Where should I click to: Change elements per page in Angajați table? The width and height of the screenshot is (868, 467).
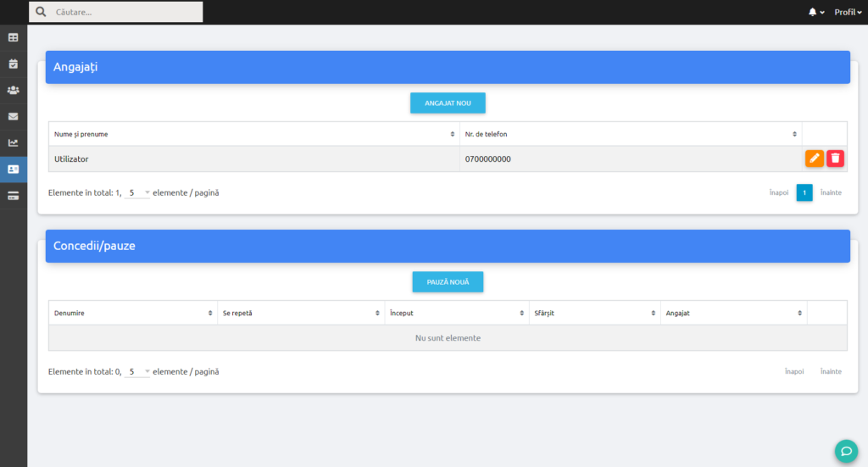click(138, 192)
